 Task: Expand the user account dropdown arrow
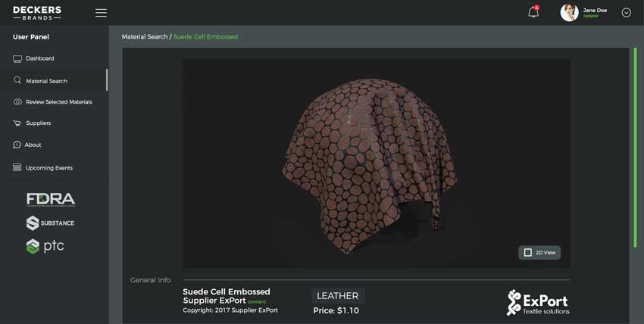626,13
